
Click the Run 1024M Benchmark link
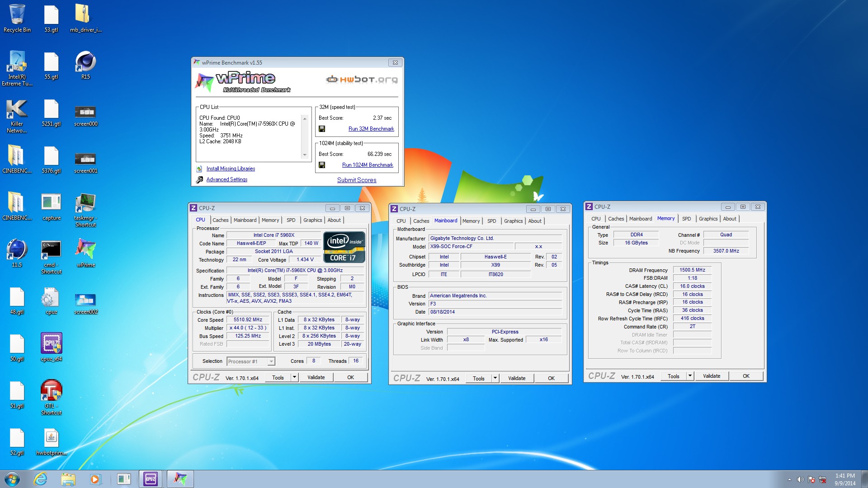[x=368, y=165]
